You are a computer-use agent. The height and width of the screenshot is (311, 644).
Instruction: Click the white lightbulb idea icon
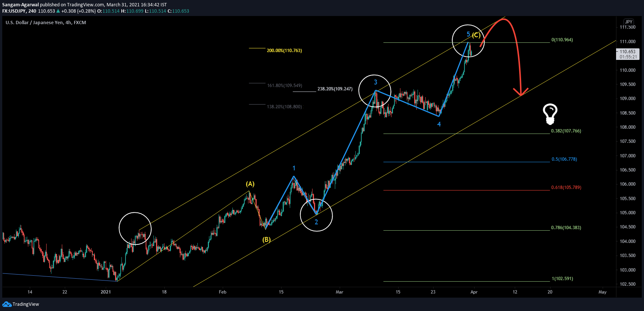point(550,114)
